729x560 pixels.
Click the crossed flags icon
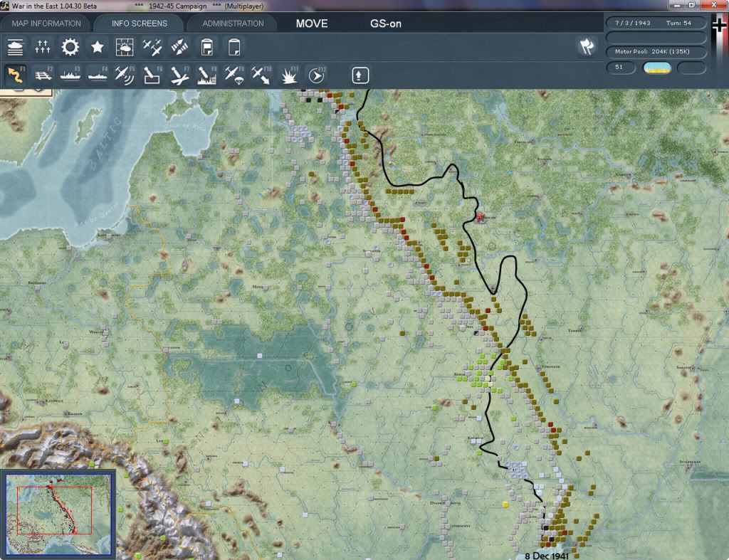(x=587, y=47)
